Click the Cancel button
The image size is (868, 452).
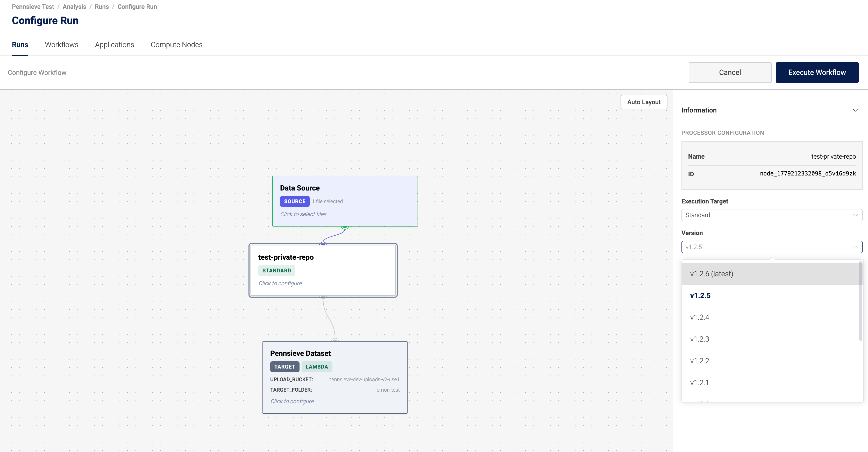730,73
